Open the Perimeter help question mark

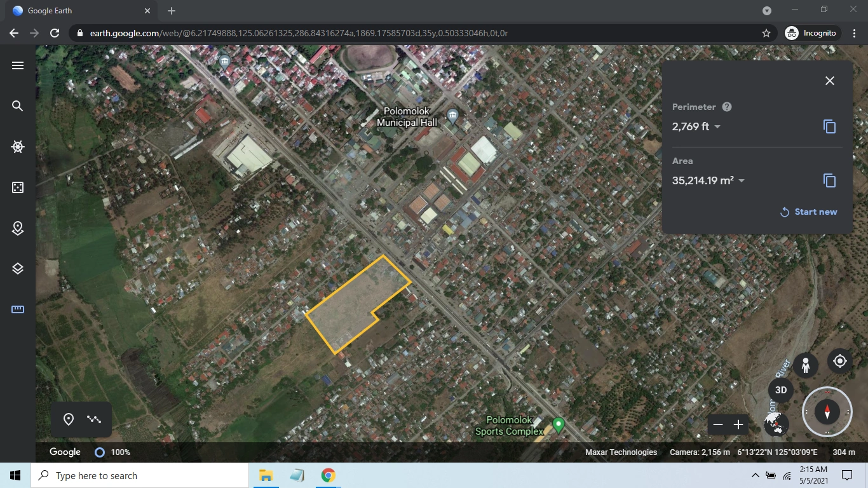[727, 107]
